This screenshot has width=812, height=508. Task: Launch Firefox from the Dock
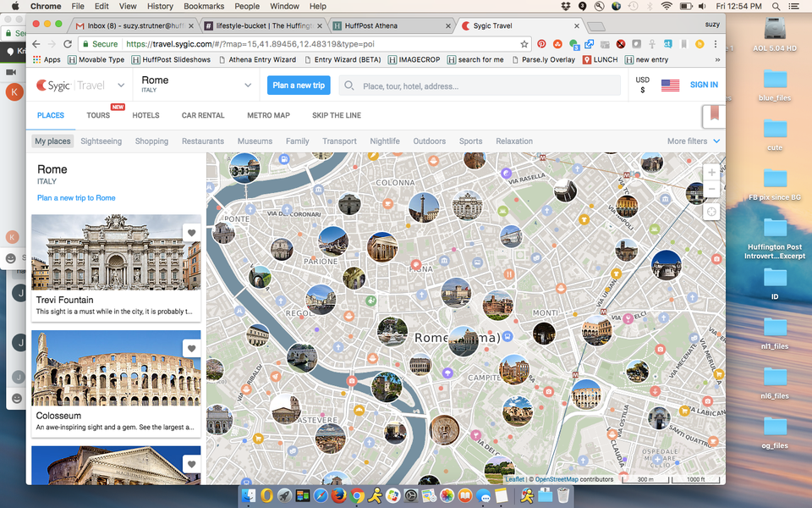tap(338, 496)
